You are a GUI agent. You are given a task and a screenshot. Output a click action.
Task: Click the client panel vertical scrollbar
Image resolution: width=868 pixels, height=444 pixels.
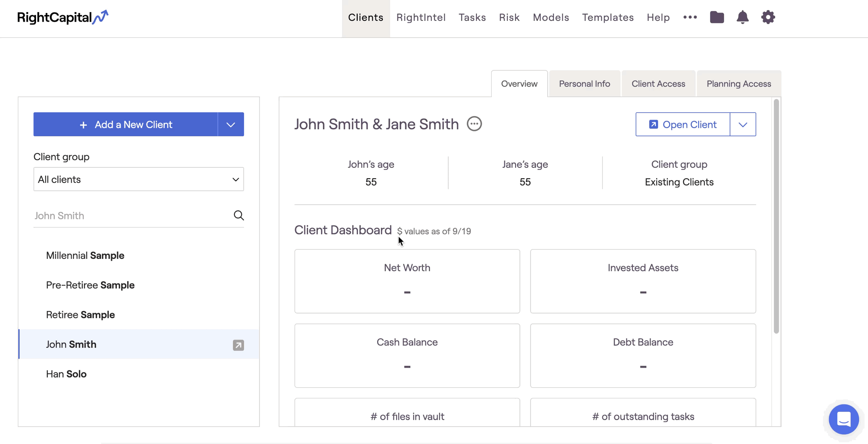click(776, 217)
